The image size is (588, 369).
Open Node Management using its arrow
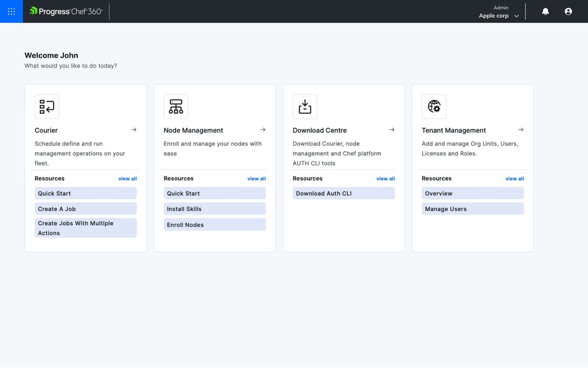pyautogui.click(x=263, y=130)
